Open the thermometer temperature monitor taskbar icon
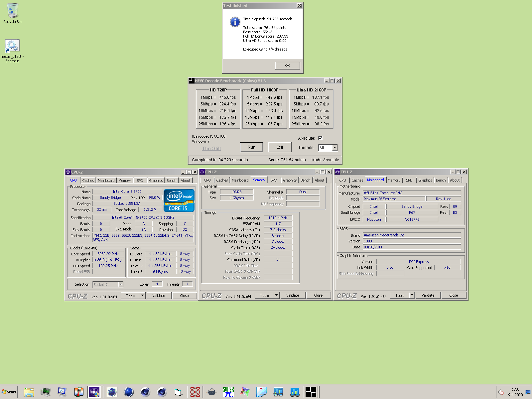The height and width of the screenshot is (399, 532). click(x=78, y=392)
